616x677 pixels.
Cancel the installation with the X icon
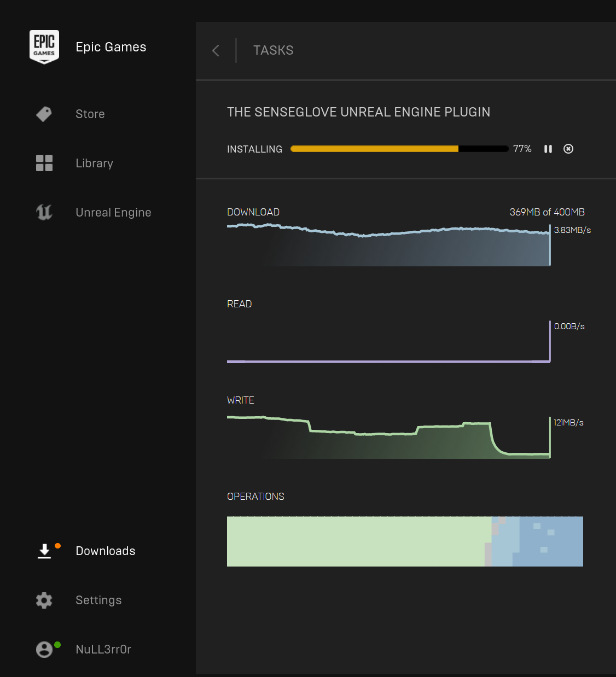coord(568,149)
